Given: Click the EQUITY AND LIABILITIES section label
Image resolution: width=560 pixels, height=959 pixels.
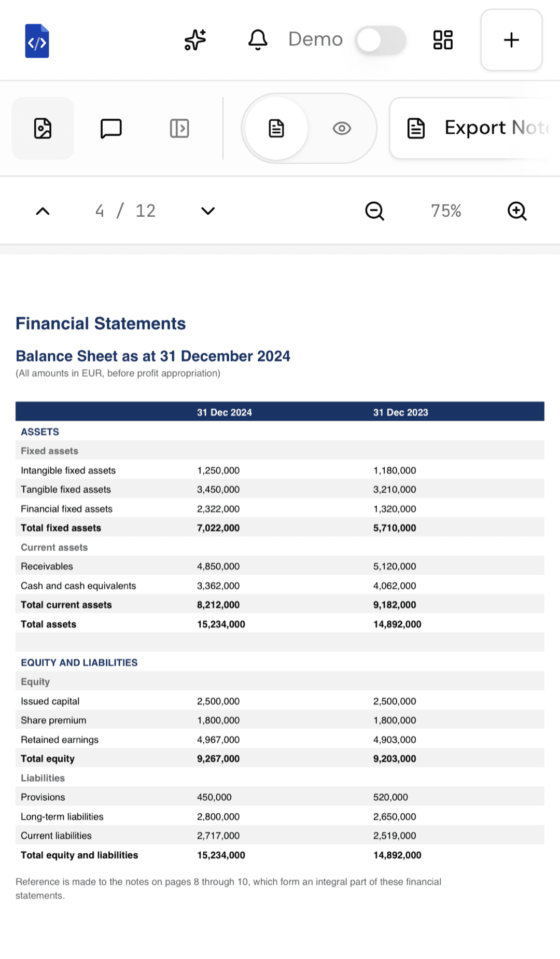Looking at the screenshot, I should coord(79,663).
